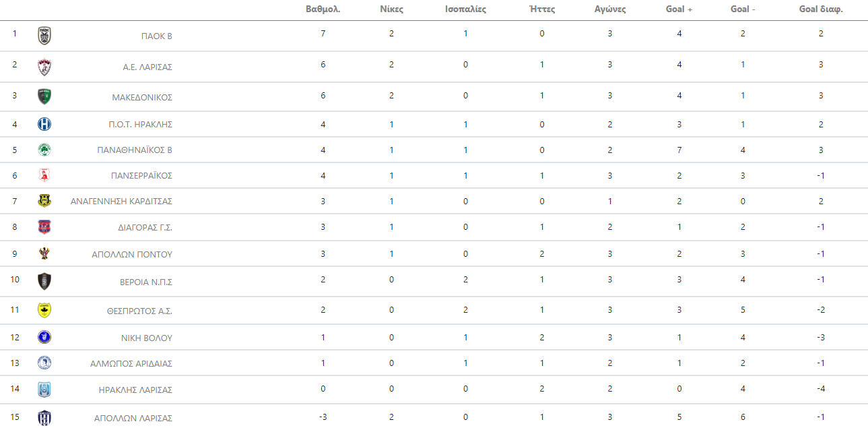Image resolution: width=868 pixels, height=428 pixels.
Task: Click the -3 points cell for ΑΠΟΛΛΩΝ ΛΑΡΙΣΑΣ
Action: (x=323, y=417)
